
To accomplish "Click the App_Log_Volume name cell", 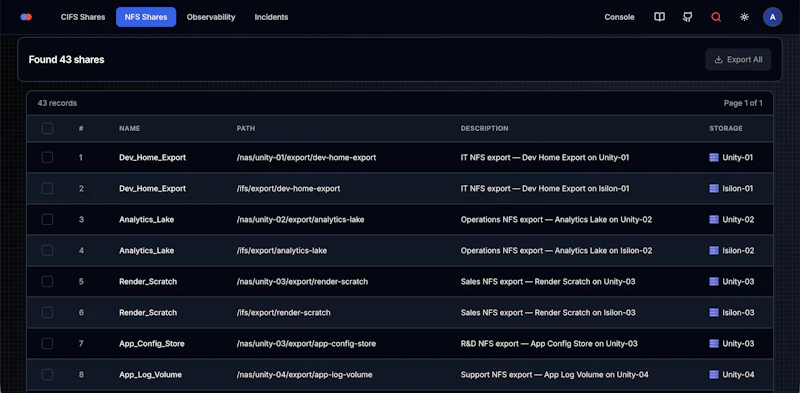I will [150, 375].
